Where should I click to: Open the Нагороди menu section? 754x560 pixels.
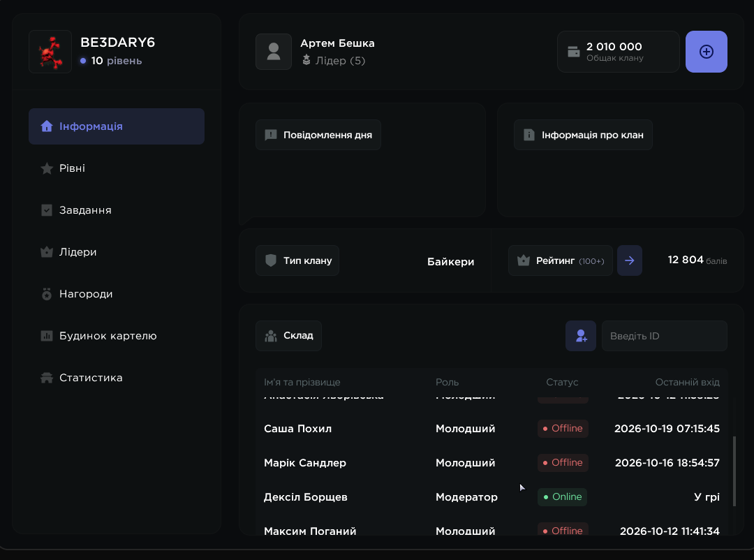[x=117, y=294]
